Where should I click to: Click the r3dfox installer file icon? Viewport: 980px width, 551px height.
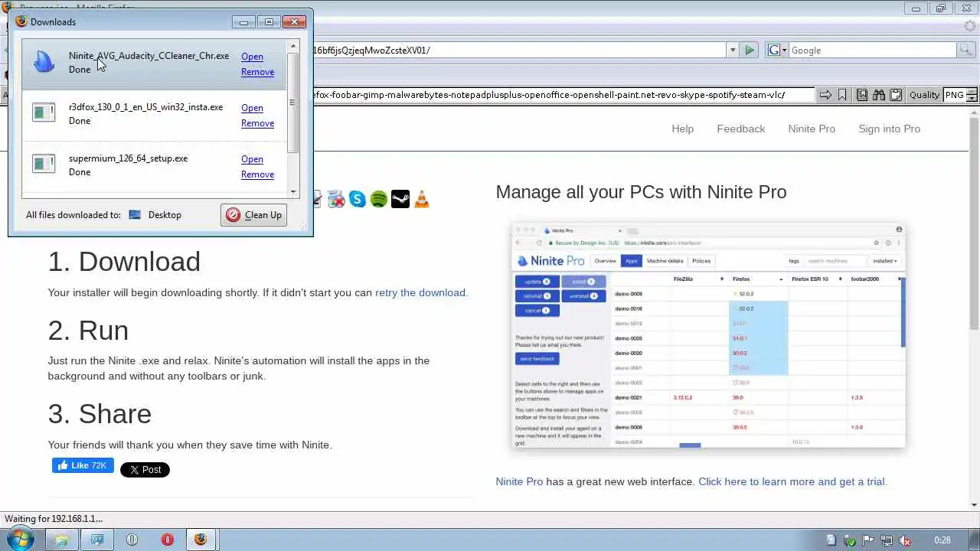click(44, 112)
